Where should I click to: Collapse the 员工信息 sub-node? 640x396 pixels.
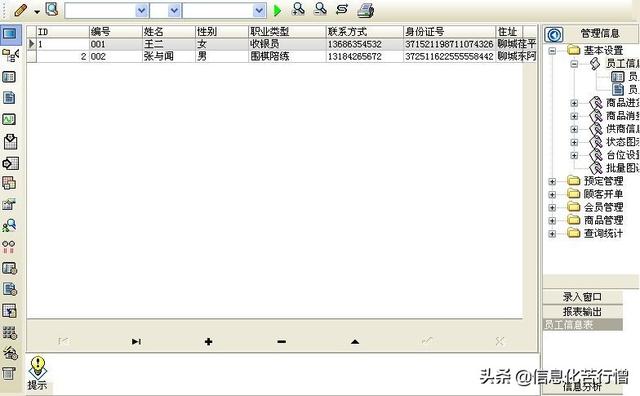coord(574,64)
